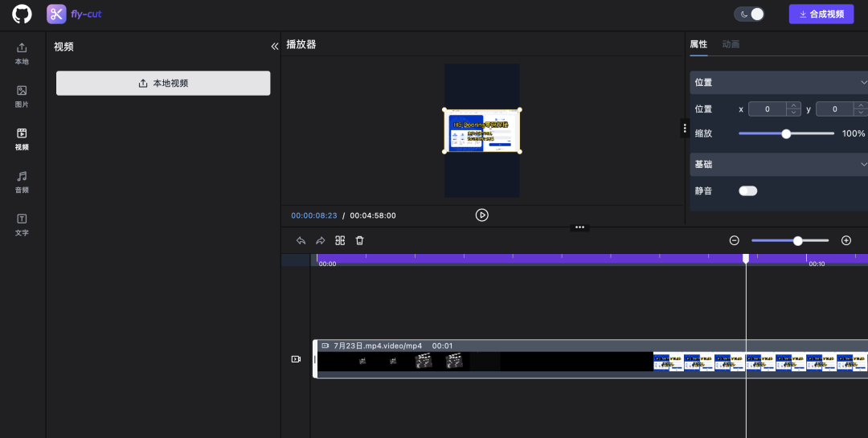
Task: Click the 合成视频 export button
Action: [821, 14]
